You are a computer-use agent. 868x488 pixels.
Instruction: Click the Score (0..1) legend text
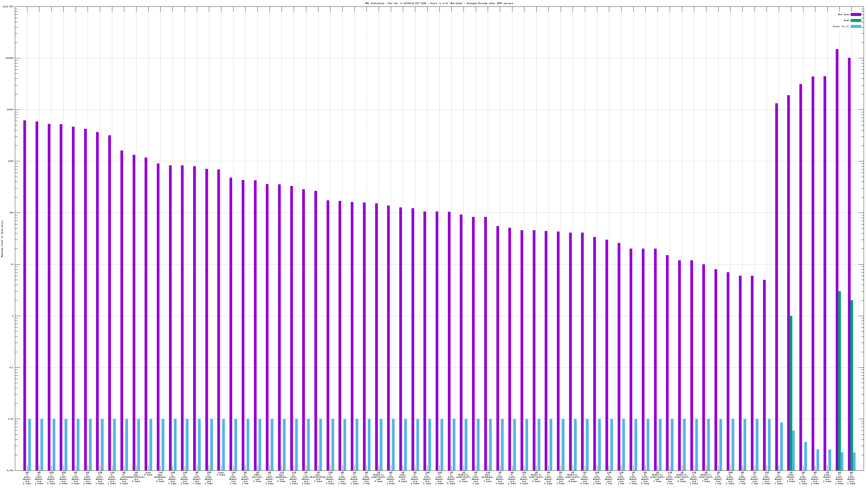(841, 26)
